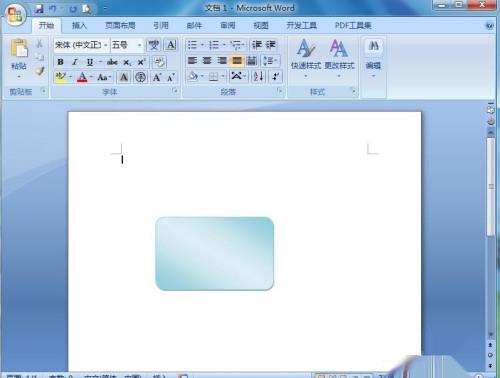Click the Paste clipboard icon
500x378 pixels.
tap(19, 48)
